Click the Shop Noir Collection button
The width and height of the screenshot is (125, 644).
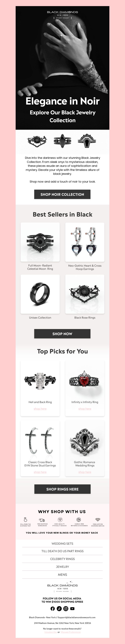point(62,194)
